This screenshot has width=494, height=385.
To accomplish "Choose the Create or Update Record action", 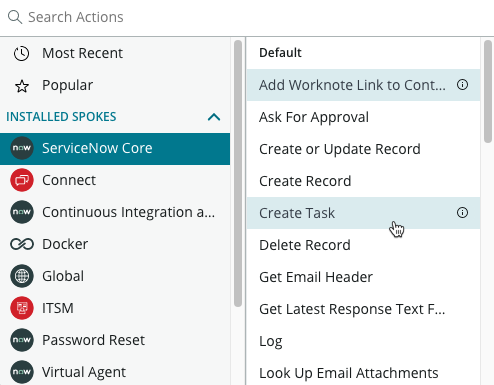I will click(x=363, y=149).
